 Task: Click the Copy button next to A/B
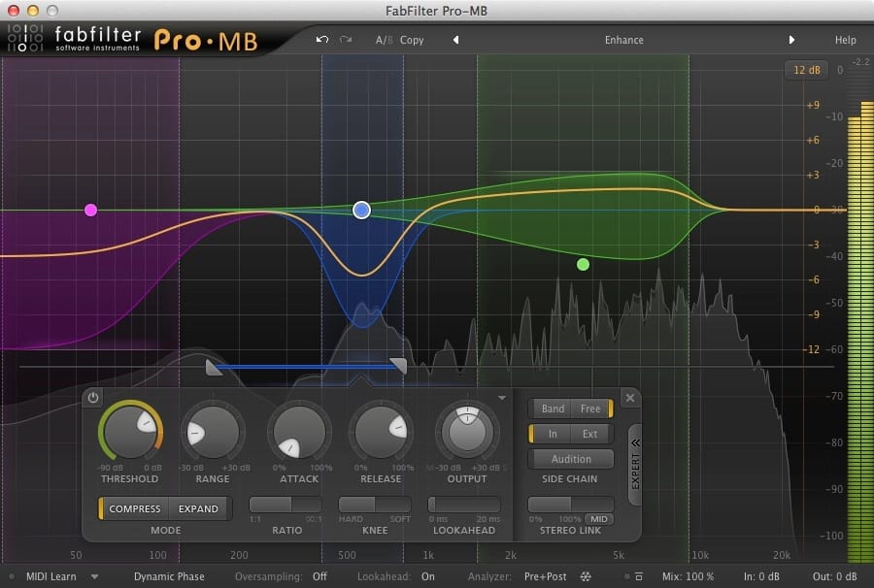point(412,40)
